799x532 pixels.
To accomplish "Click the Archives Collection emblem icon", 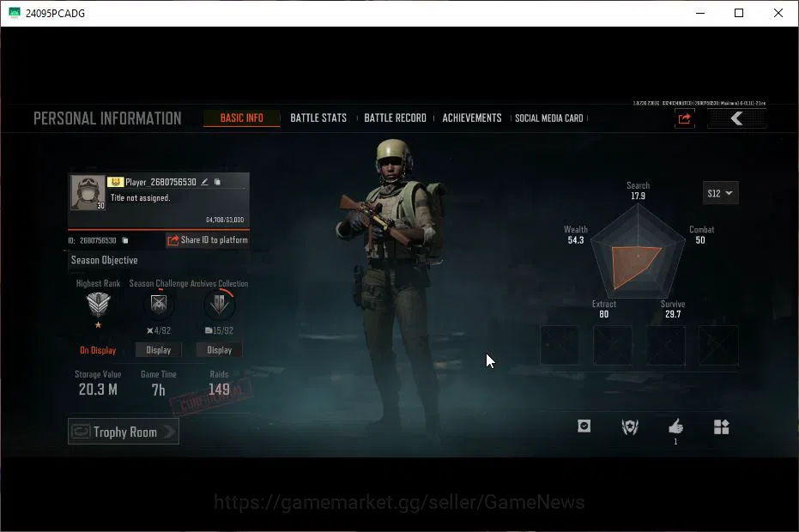I will pos(220,305).
